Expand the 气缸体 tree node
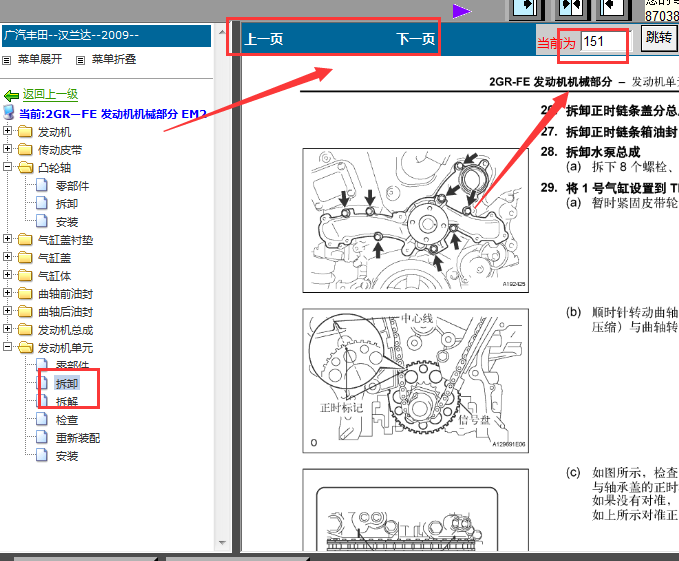The image size is (679, 561). pyautogui.click(x=7, y=274)
